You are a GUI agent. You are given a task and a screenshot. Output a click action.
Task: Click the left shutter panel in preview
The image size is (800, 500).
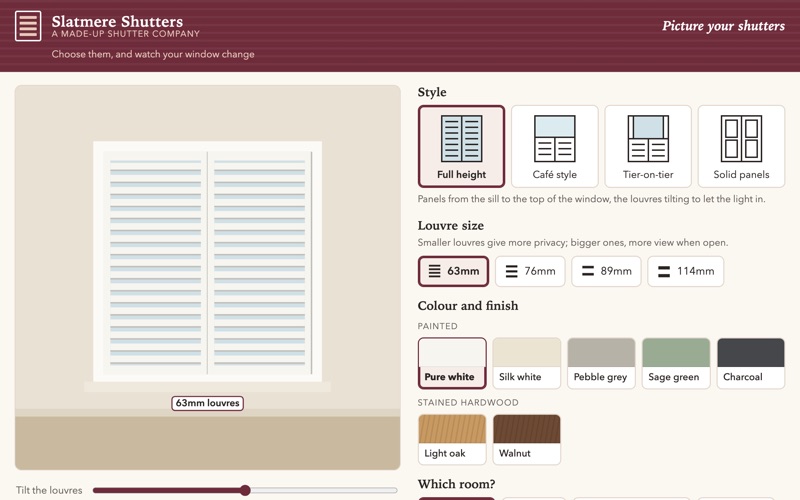(x=155, y=263)
